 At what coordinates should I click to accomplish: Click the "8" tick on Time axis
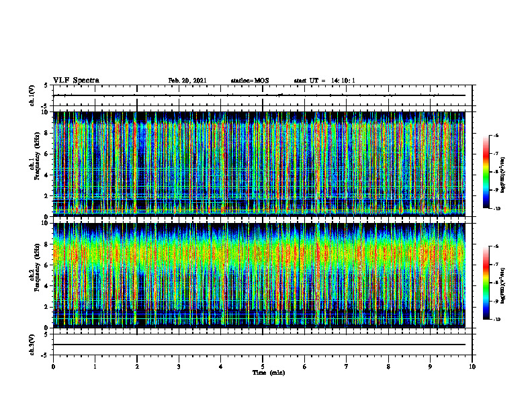pos(388,367)
